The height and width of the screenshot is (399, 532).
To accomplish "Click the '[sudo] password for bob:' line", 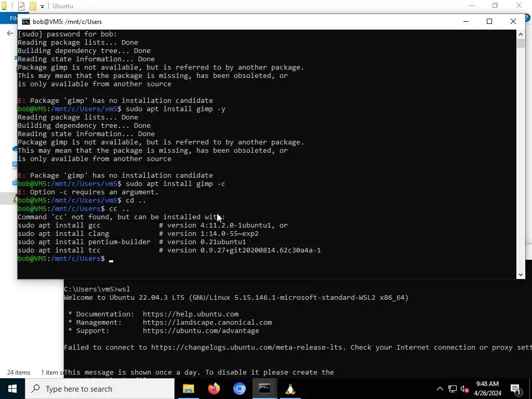I will pyautogui.click(x=67, y=34).
